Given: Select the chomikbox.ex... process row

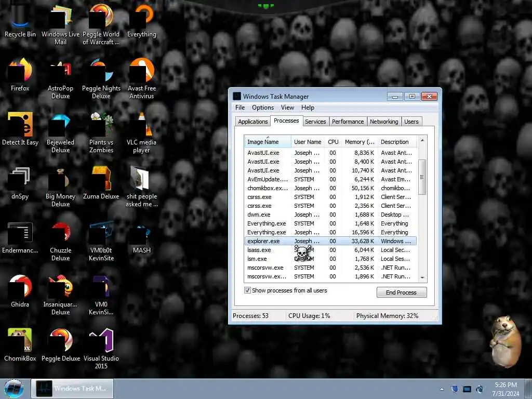Looking at the screenshot, I should [330, 188].
